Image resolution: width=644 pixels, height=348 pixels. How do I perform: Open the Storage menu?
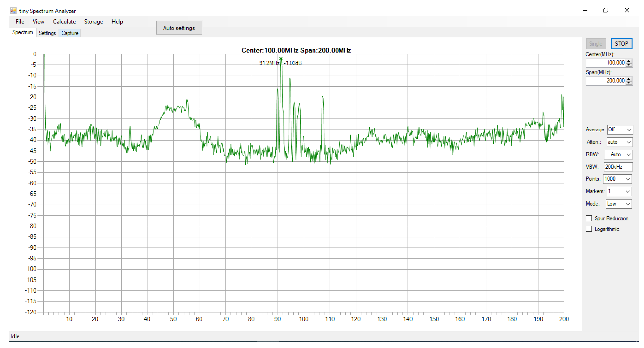pyautogui.click(x=93, y=22)
